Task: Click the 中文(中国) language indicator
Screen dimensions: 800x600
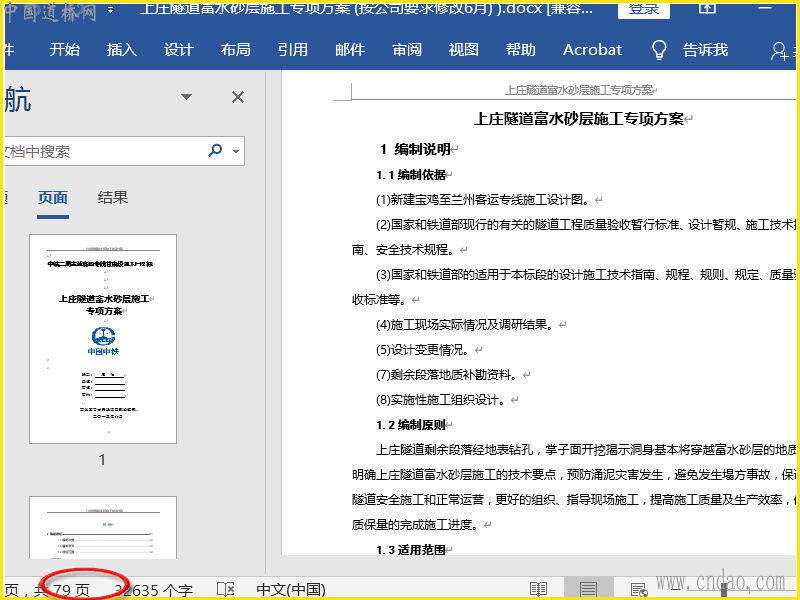Action: tap(291, 590)
